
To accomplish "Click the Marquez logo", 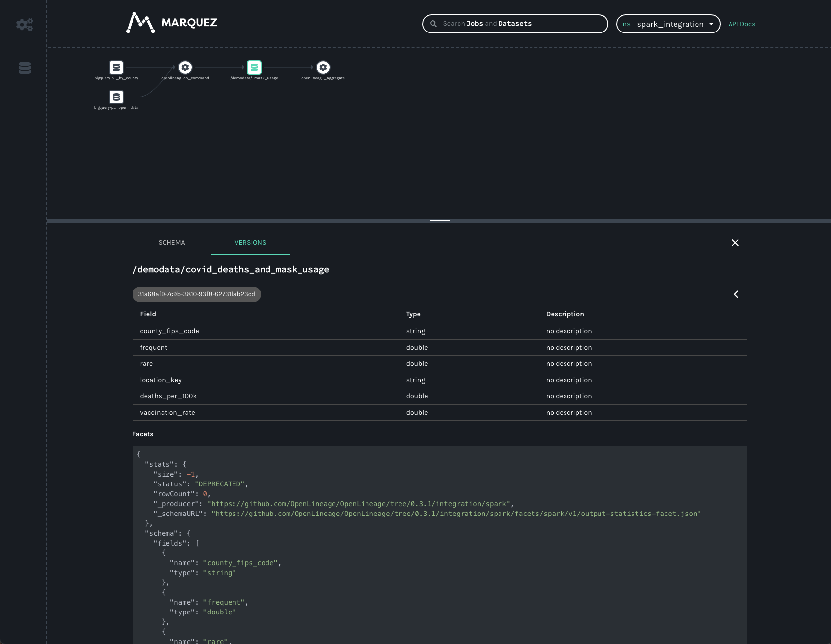I will point(171,23).
